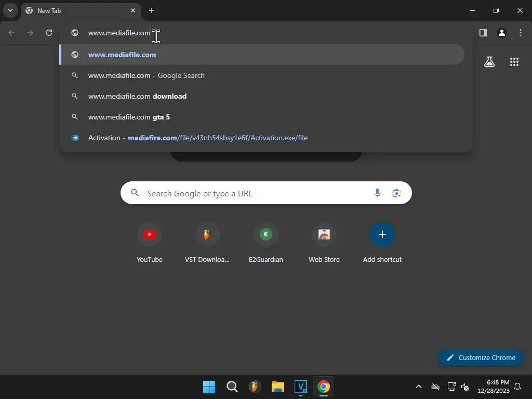This screenshot has width=532, height=399.
Task: Open the Activation mediafire.com file suggestion
Action: point(262,138)
